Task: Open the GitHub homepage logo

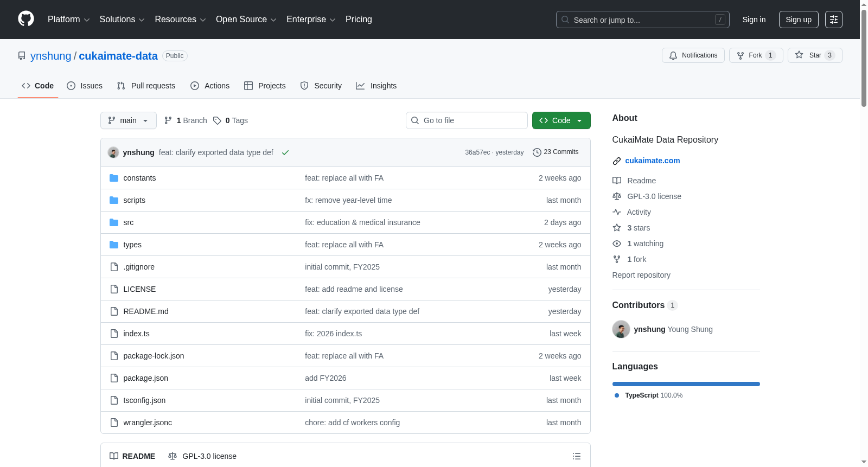Action: coord(26,19)
